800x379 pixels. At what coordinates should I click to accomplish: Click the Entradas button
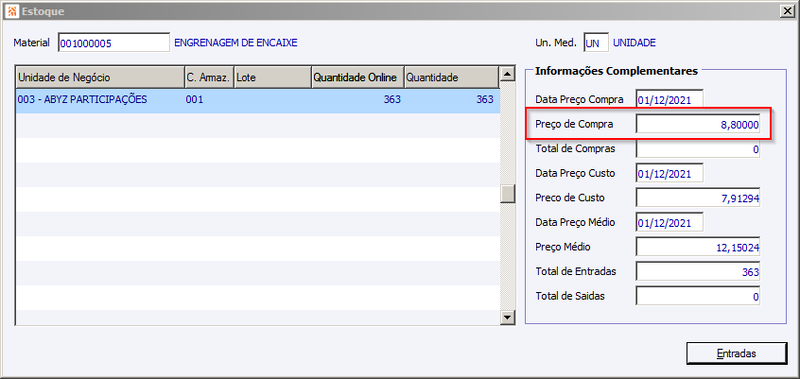coord(737,353)
